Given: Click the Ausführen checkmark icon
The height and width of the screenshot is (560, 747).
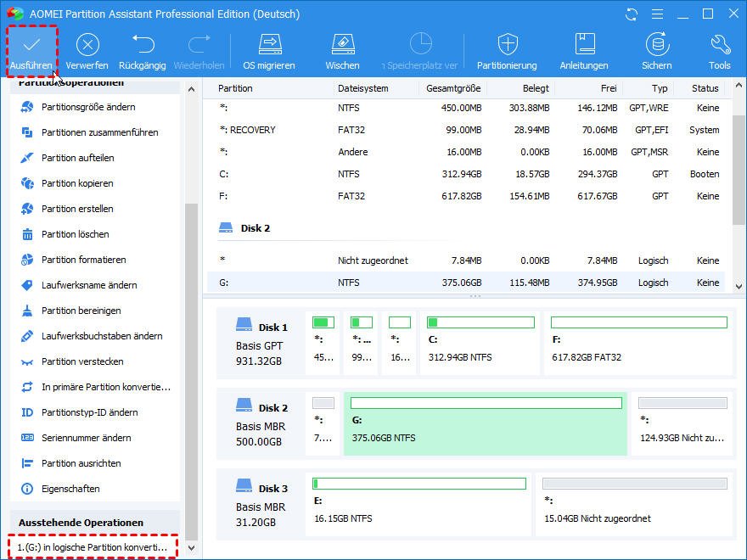Looking at the screenshot, I should 31,44.
